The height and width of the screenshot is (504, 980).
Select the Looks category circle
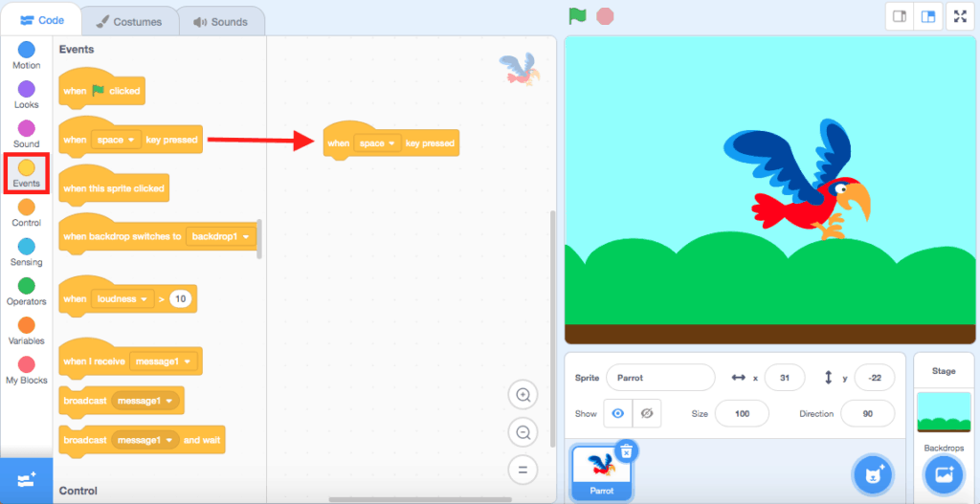26,89
